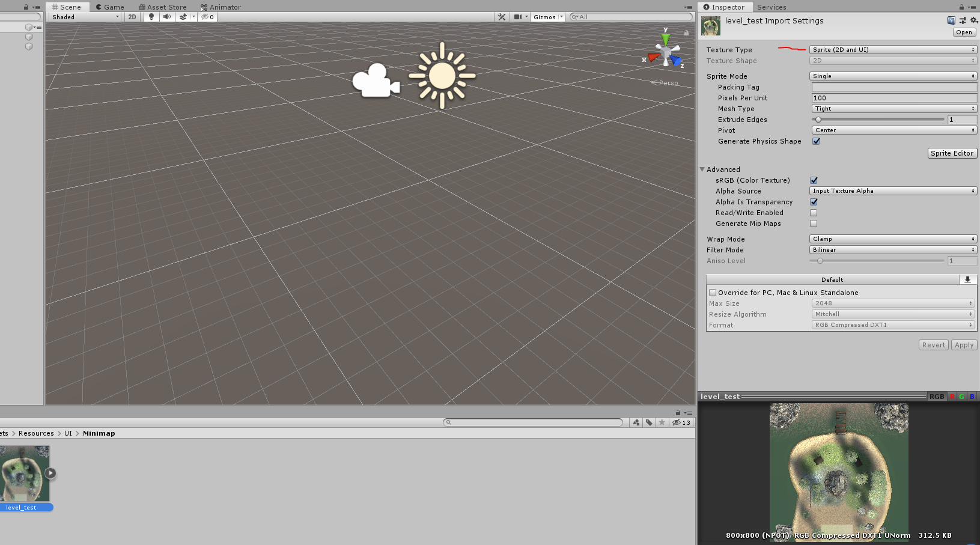
Task: Enable Override for PC, Mac & Linux Standalone
Action: tap(713, 293)
